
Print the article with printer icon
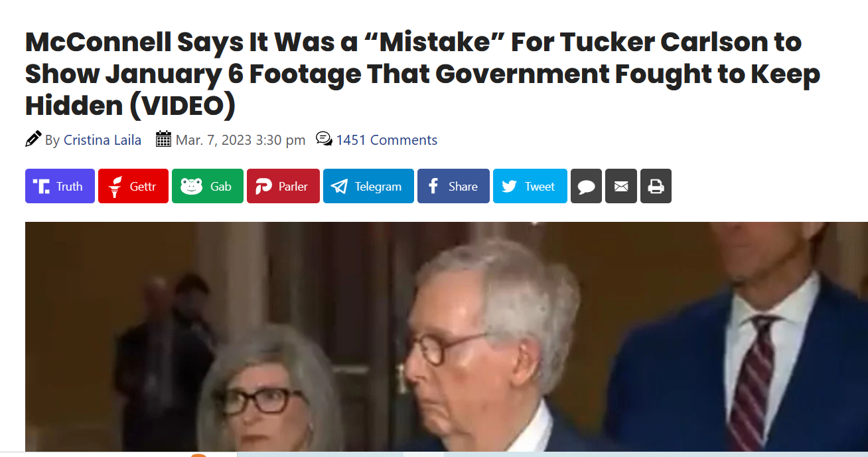click(x=656, y=186)
